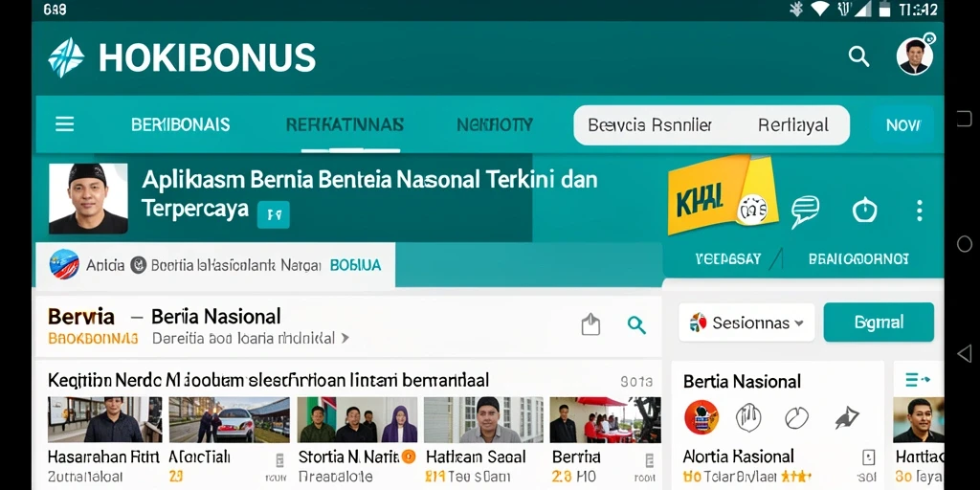Open Alortia Rasional entry
The width and height of the screenshot is (980, 490).
click(x=739, y=457)
